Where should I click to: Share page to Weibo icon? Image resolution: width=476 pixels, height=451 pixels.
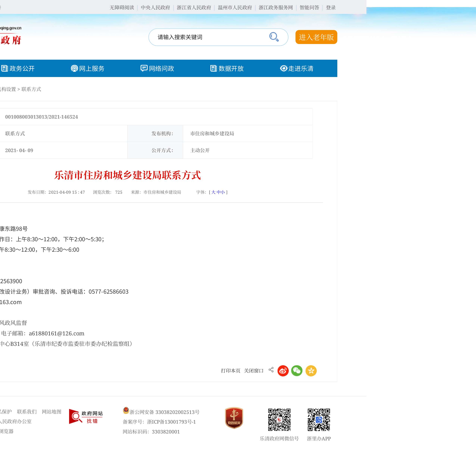[283, 371]
